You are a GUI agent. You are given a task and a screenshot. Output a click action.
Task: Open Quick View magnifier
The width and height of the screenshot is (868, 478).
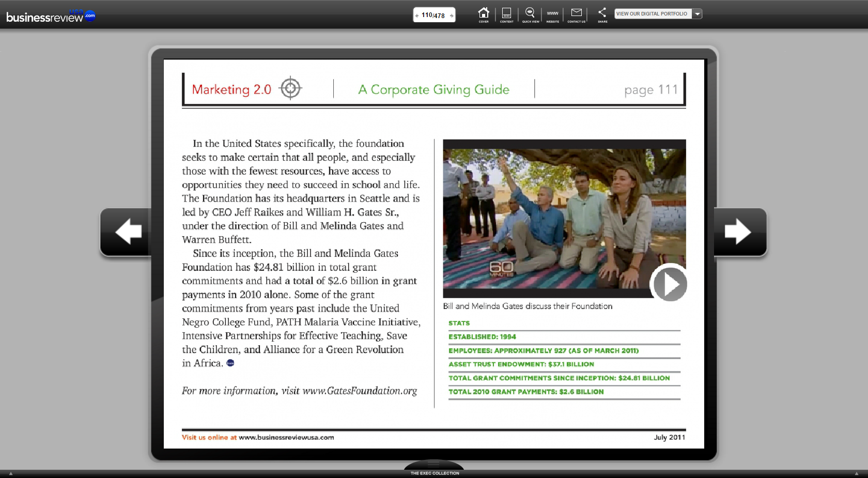coord(530,14)
